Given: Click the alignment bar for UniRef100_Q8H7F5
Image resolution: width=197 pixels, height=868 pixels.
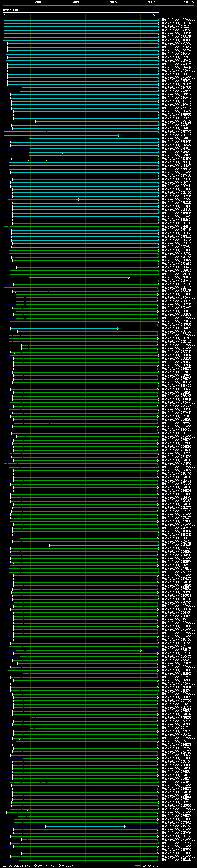Looking at the screenshot, I should pos(62,135).
